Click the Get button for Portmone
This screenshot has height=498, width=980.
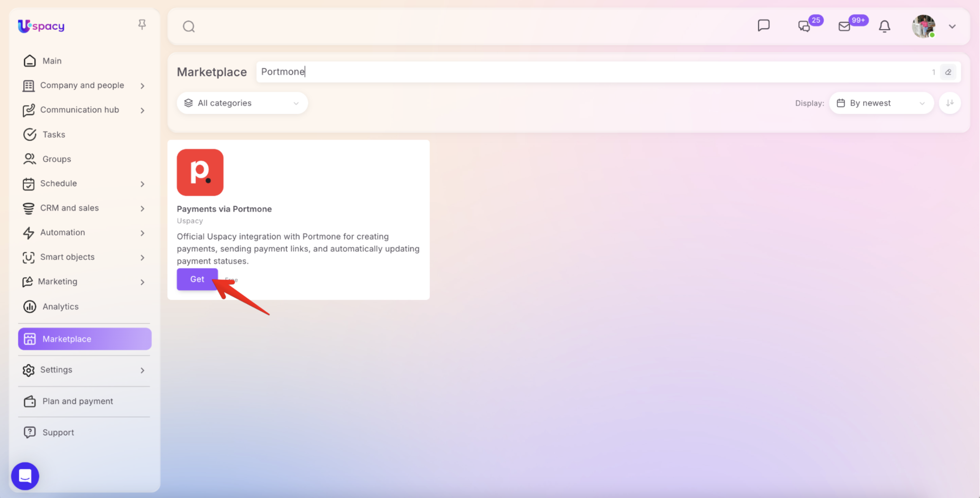click(197, 279)
